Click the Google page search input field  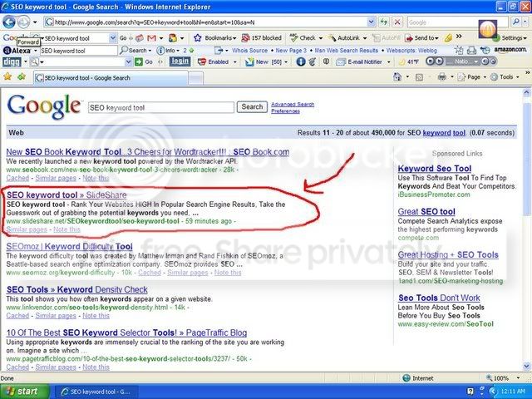pyautogui.click(x=161, y=107)
